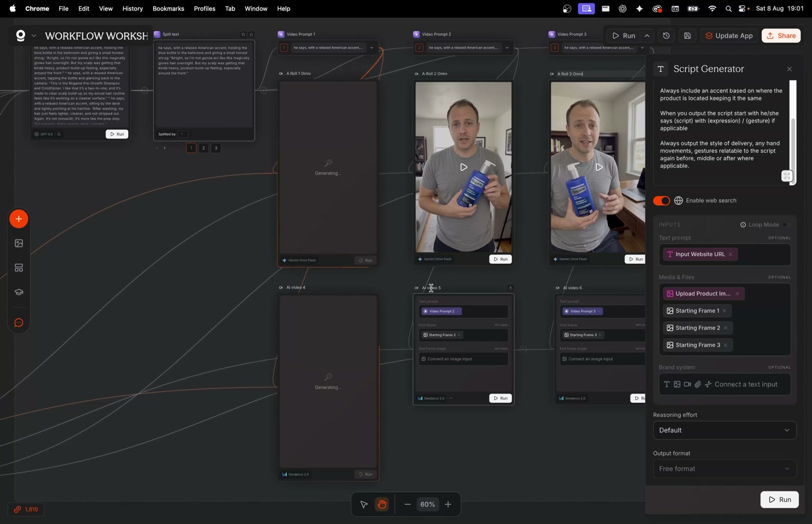812x524 pixels.
Task: Expand run options arrow beside top Run
Action: click(647, 36)
